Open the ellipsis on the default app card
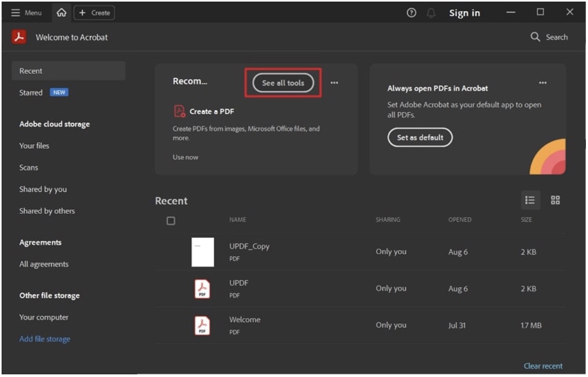 tap(543, 83)
